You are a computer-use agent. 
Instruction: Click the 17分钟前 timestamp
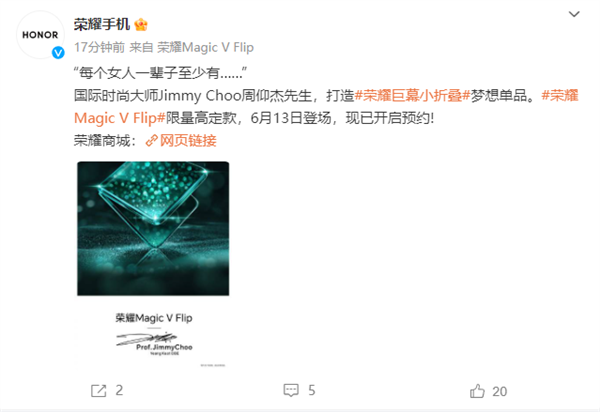pyautogui.click(x=99, y=47)
